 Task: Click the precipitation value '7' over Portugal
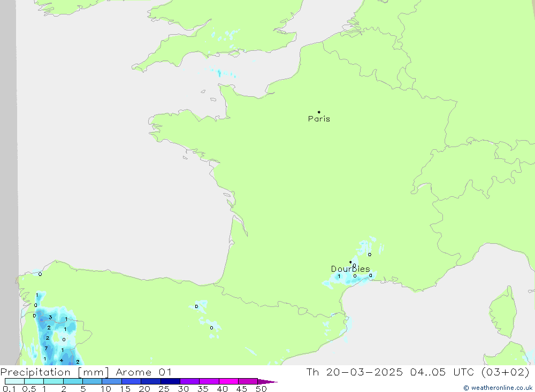pyautogui.click(x=46, y=348)
